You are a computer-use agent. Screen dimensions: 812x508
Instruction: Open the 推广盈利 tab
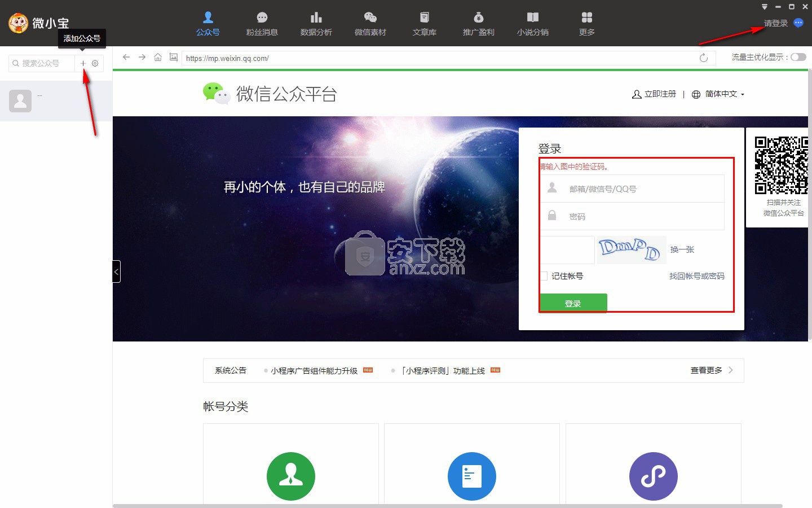479,24
